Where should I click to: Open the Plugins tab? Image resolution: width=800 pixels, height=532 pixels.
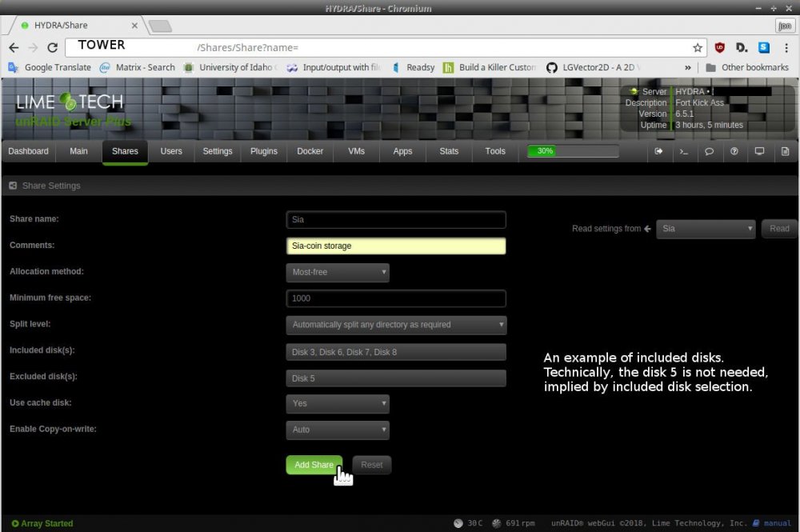click(264, 151)
